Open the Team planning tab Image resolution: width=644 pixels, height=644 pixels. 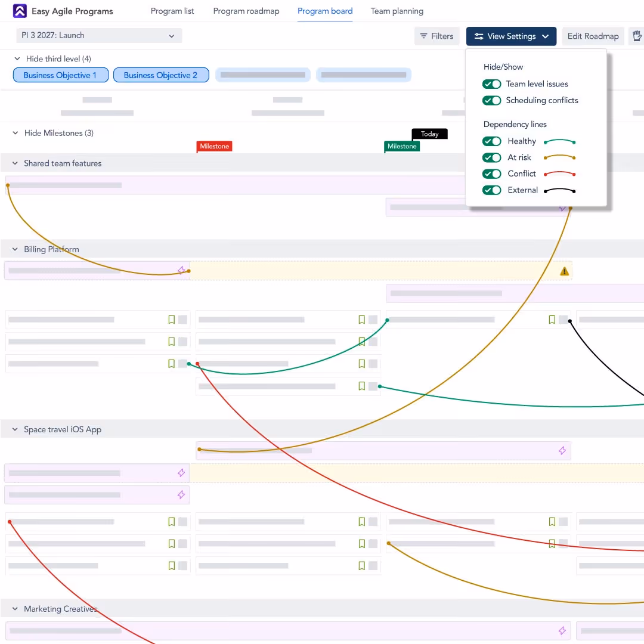click(x=397, y=11)
